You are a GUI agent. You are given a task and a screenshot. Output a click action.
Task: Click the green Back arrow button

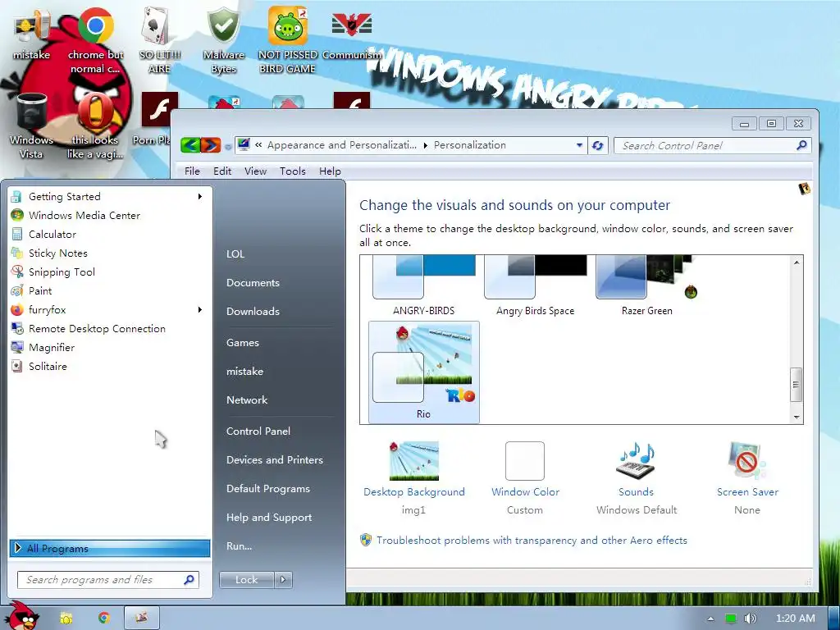190,145
